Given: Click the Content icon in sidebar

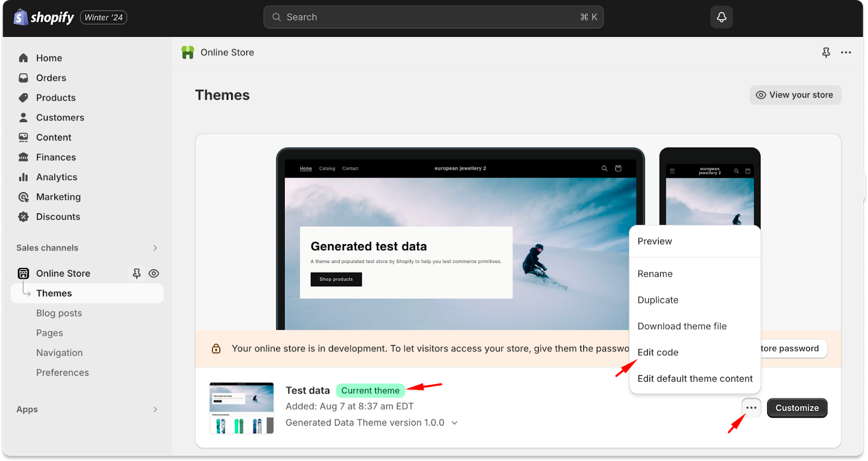Looking at the screenshot, I should (x=23, y=137).
